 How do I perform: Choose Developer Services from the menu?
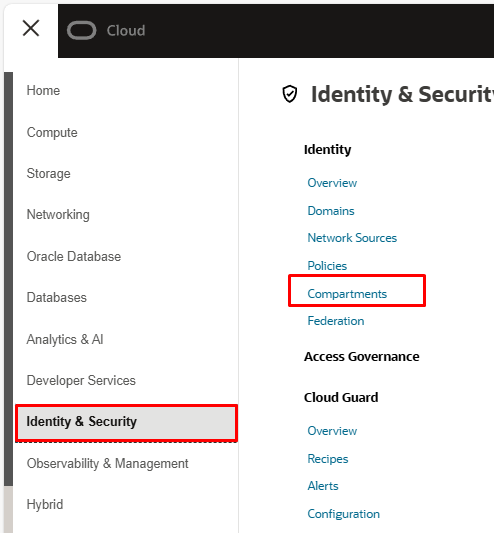[81, 380]
